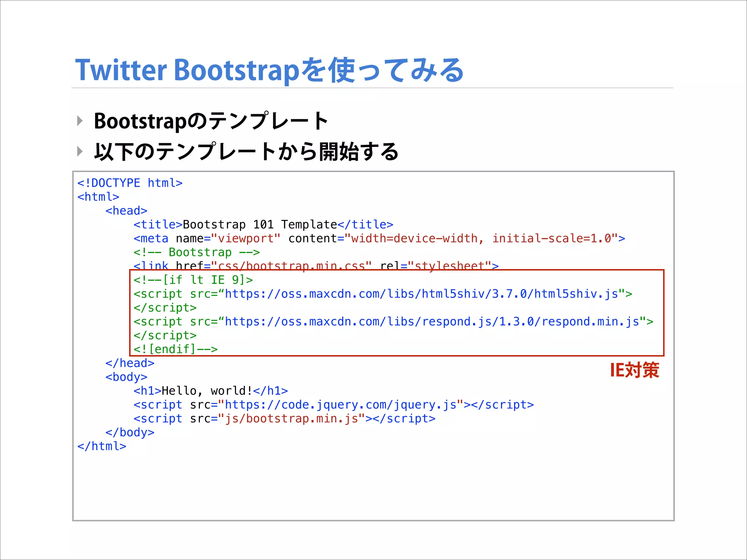Select the bullet text 'Bootstrapのテンプレート'
Screen dimensions: 747x560
tap(211, 121)
